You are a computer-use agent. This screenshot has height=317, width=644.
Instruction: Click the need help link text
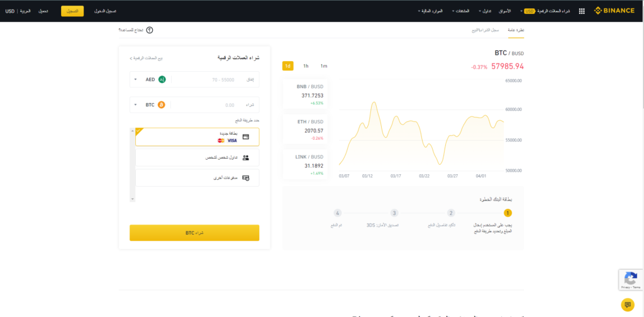pos(131,30)
